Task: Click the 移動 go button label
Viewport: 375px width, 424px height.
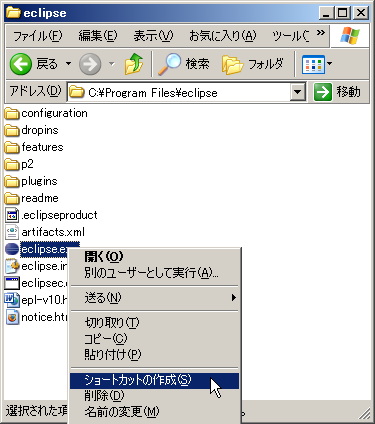Action: 348,92
